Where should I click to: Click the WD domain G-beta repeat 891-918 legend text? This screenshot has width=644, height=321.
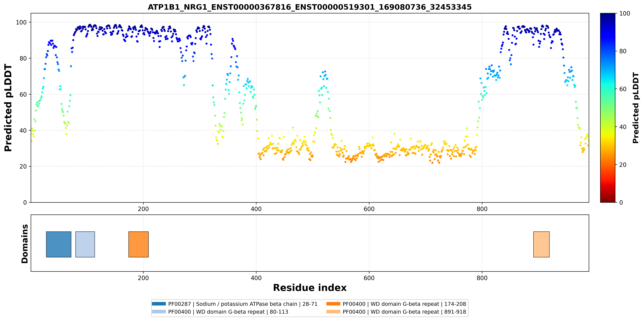click(404, 312)
